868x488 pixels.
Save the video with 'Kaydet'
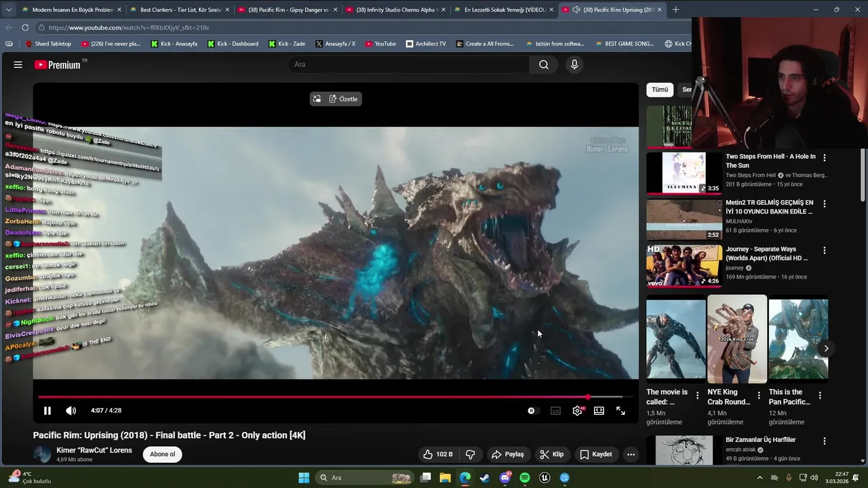click(x=596, y=454)
